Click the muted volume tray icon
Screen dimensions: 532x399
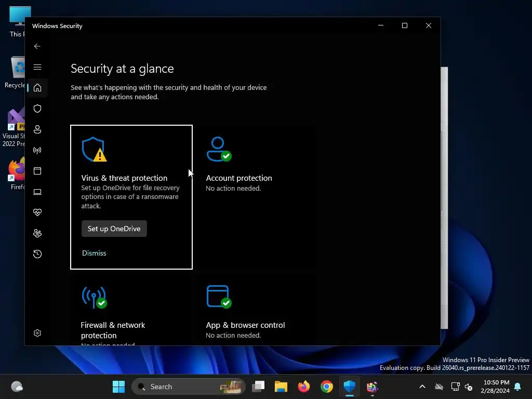[469, 387]
